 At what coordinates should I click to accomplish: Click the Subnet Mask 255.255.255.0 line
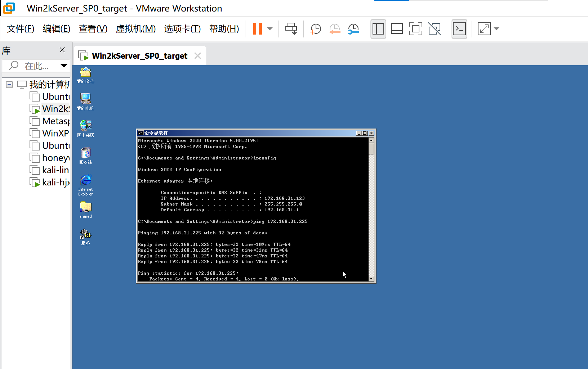[231, 204]
